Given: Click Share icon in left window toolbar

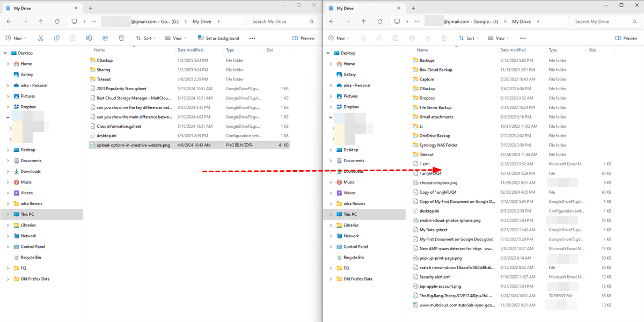Looking at the screenshot, I should (105, 38).
